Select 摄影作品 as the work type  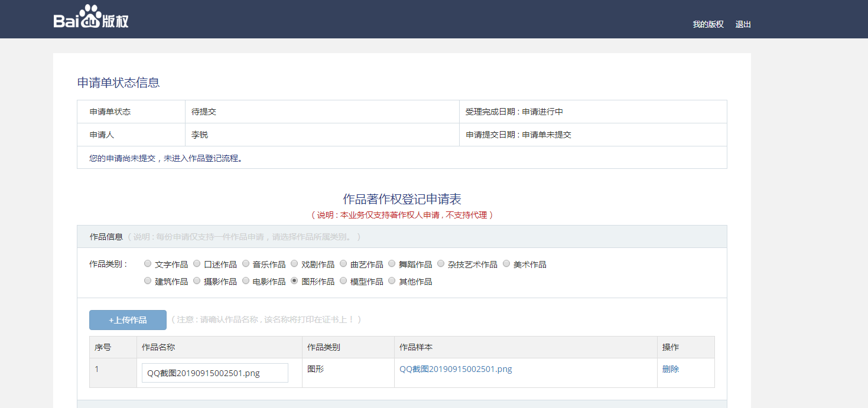pyautogui.click(x=196, y=280)
